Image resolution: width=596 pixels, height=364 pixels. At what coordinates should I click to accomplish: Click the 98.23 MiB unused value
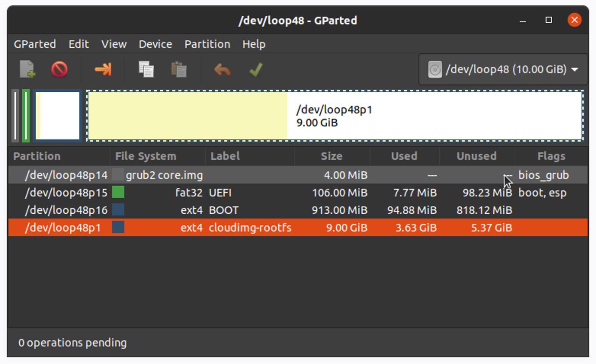[487, 193]
